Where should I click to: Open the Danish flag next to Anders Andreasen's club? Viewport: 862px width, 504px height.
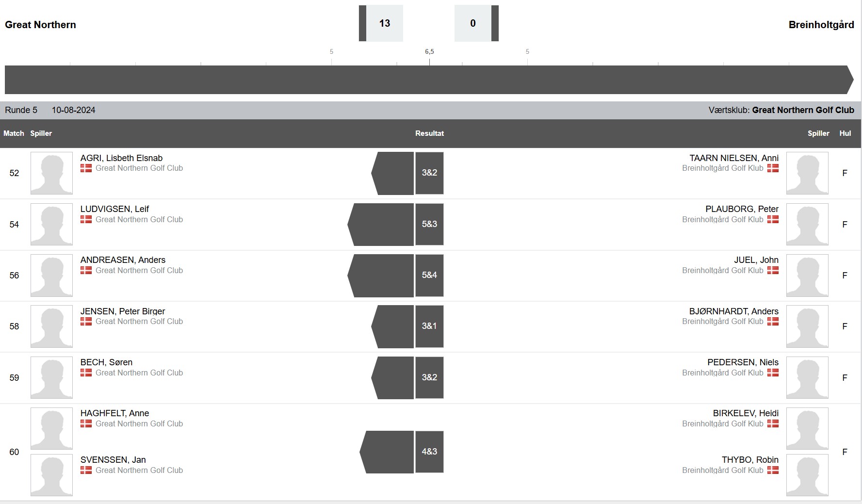click(86, 270)
